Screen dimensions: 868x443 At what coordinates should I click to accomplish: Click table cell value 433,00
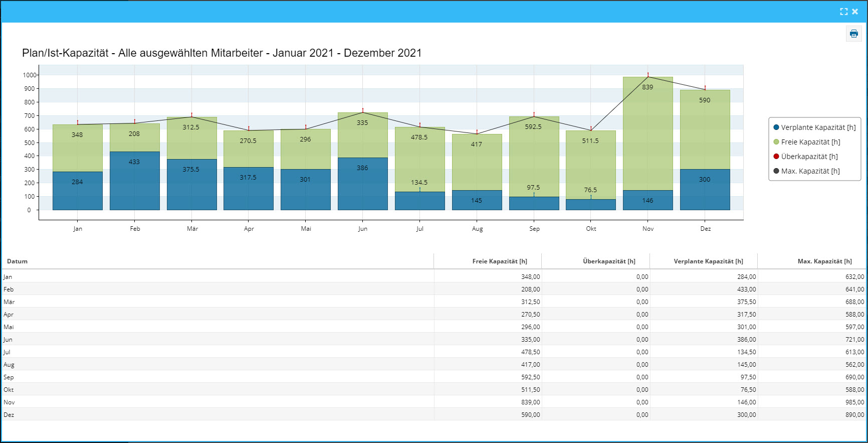coord(746,289)
